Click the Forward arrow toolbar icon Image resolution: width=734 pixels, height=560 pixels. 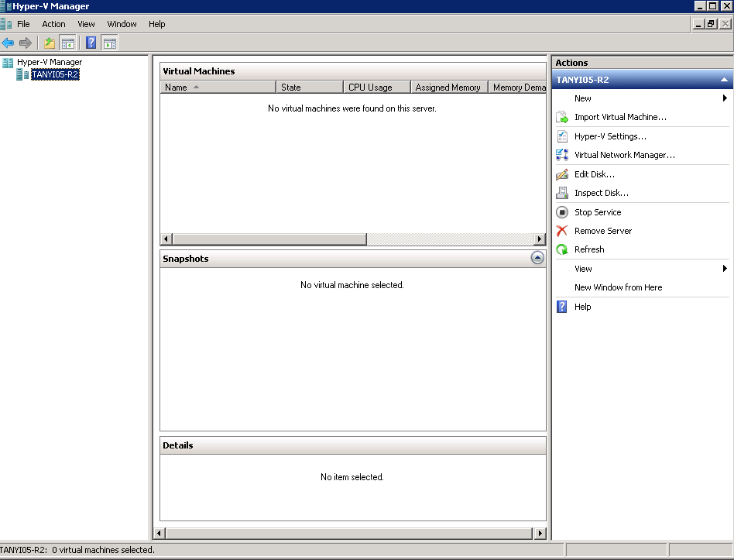click(x=26, y=43)
